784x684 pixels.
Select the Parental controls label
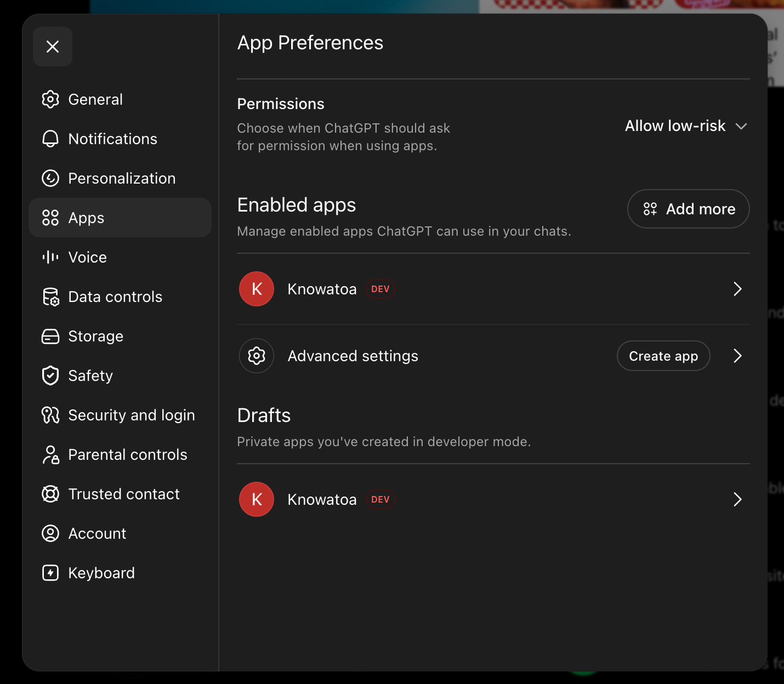(x=128, y=454)
